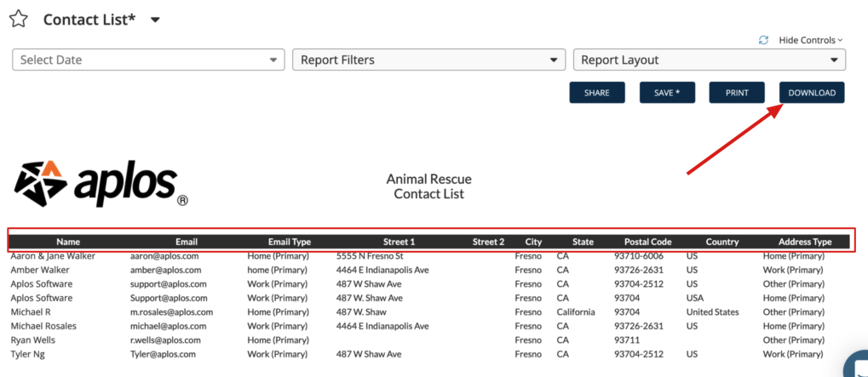Select the Street 2 column header
Viewport: 868px width, 377px height.
tap(488, 242)
